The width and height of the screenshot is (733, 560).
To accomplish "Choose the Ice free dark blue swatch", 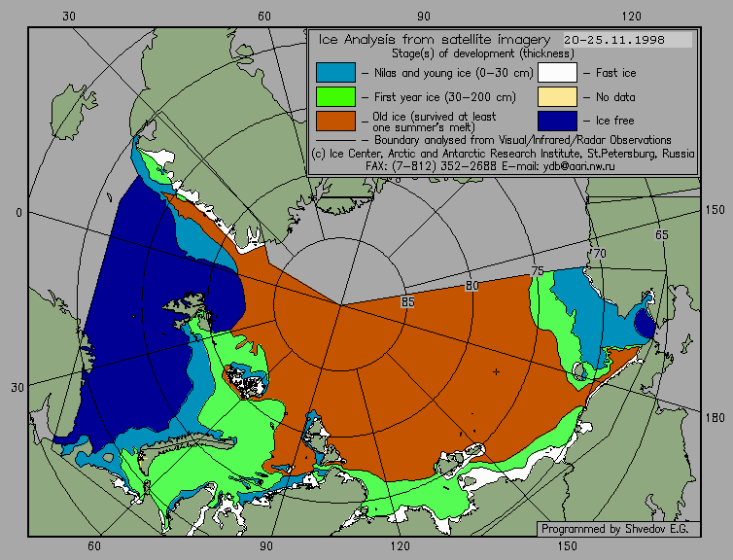I will (557, 121).
